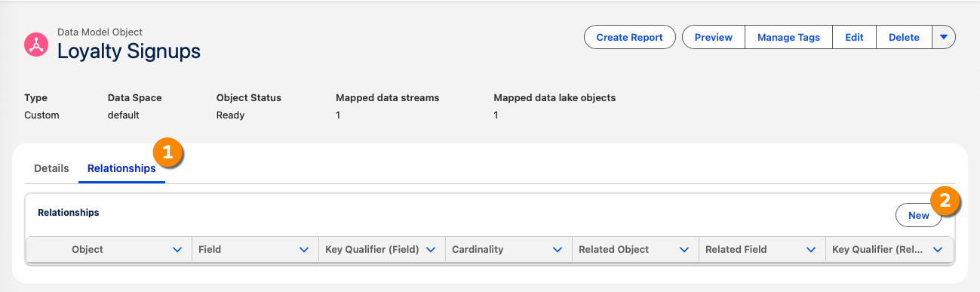Image resolution: width=980 pixels, height=292 pixels.
Task: Open the Cardinality column menu chevron
Action: (x=558, y=249)
